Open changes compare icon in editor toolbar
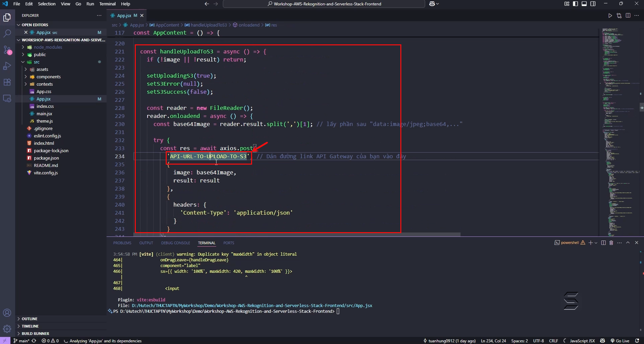Viewport: 644px width, 344px height. (x=619, y=15)
